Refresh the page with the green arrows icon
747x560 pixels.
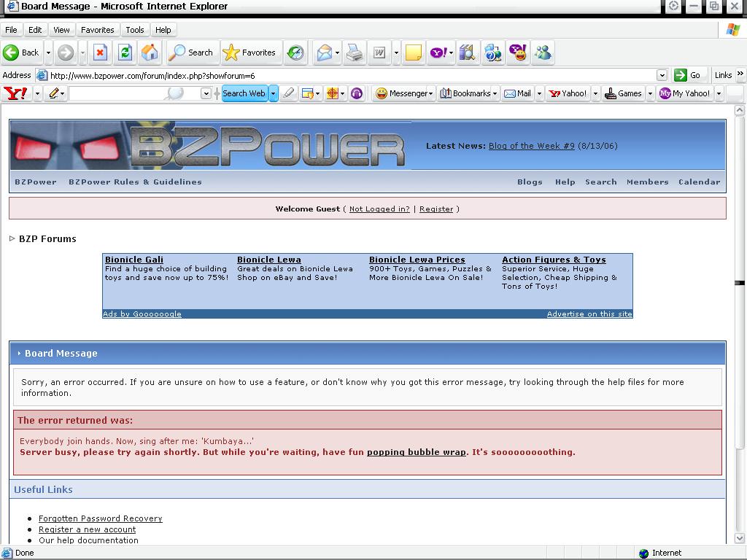[x=125, y=52]
